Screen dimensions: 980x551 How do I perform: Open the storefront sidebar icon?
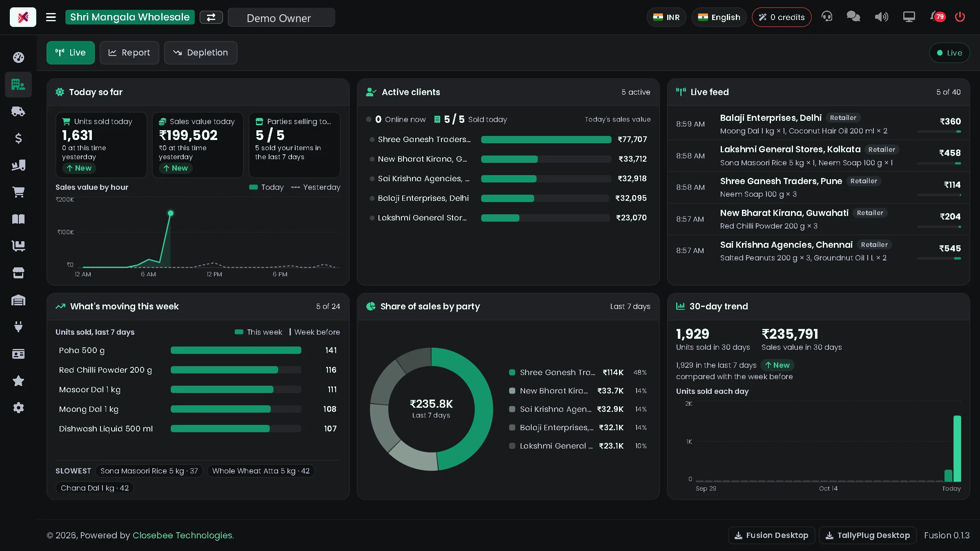(18, 273)
